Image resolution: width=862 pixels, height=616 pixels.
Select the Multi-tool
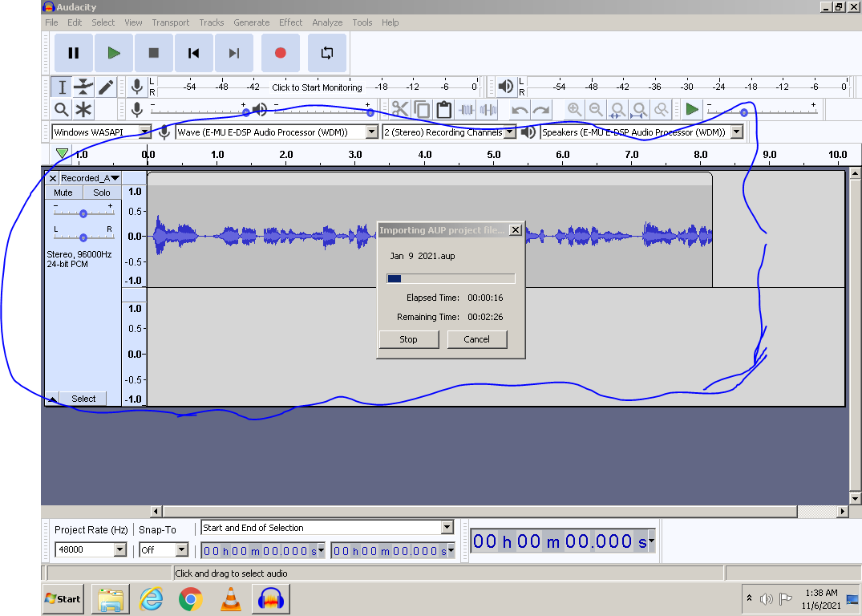pyautogui.click(x=84, y=110)
